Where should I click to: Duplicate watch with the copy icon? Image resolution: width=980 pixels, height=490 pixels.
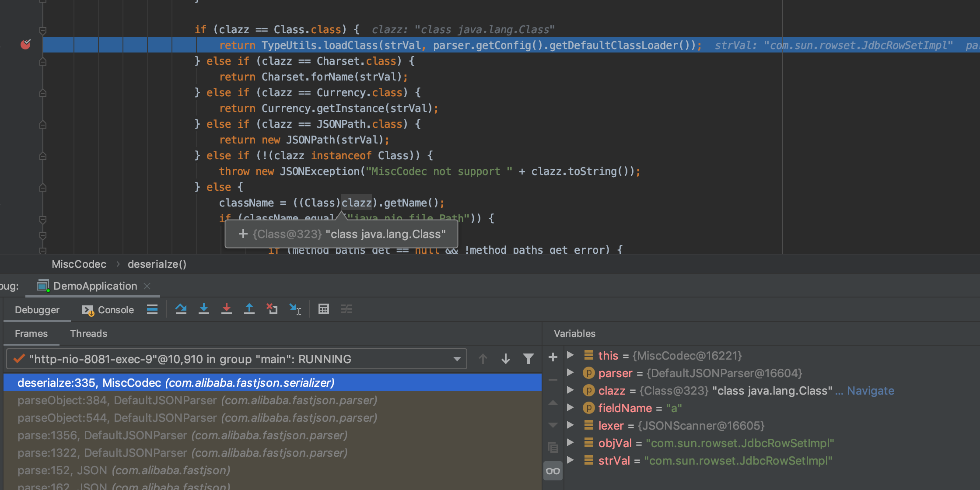pyautogui.click(x=553, y=448)
